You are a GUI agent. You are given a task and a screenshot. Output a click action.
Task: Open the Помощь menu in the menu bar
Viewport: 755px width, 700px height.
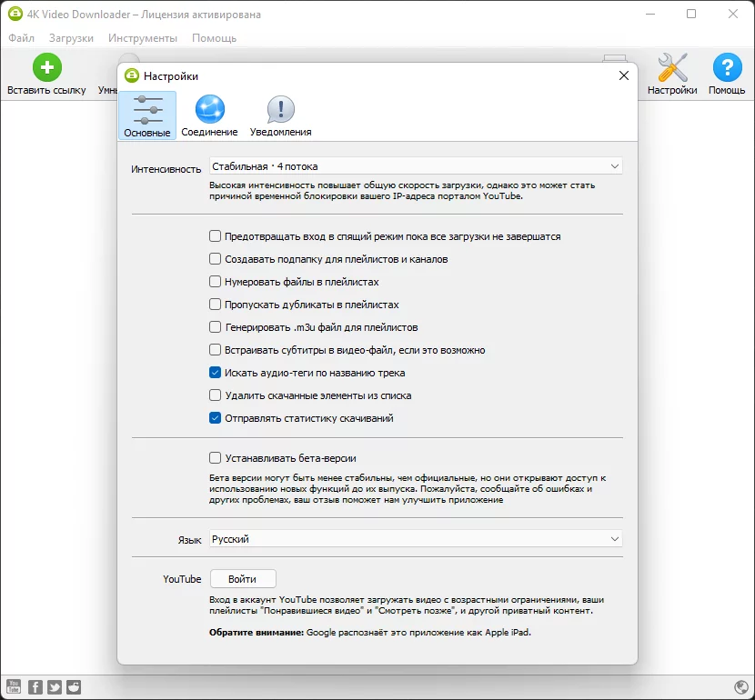[x=215, y=38]
